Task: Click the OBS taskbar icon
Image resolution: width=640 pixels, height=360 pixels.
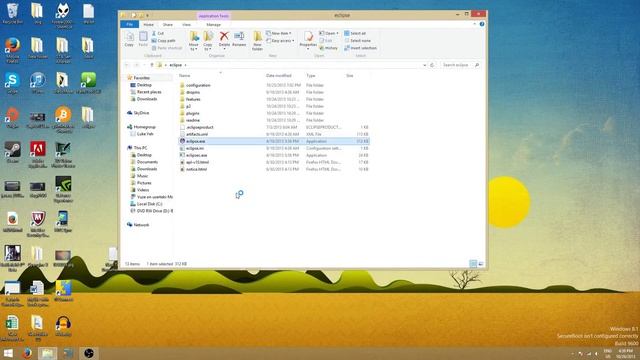Action: (89, 353)
